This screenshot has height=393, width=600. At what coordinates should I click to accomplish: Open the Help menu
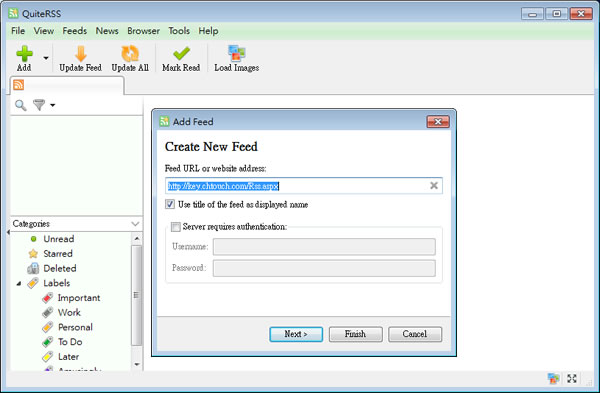coord(208,31)
